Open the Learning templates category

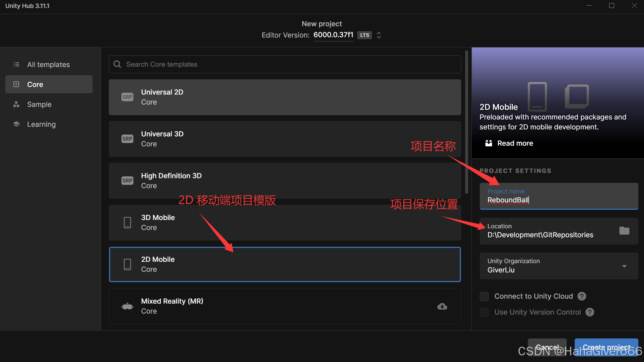(49, 124)
